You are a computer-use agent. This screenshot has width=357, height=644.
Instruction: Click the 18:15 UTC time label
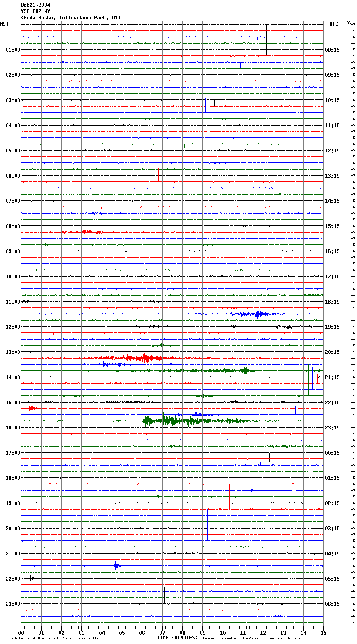[332, 302]
